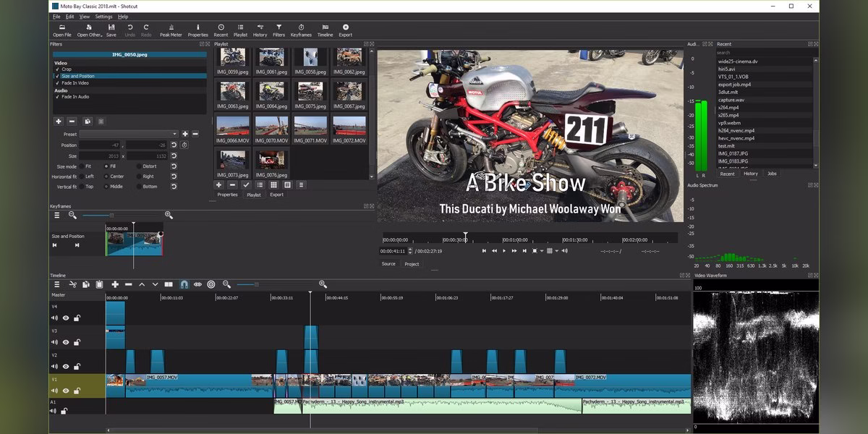This screenshot has width=868, height=434.
Task: Reset the Position value
Action: coord(174,145)
